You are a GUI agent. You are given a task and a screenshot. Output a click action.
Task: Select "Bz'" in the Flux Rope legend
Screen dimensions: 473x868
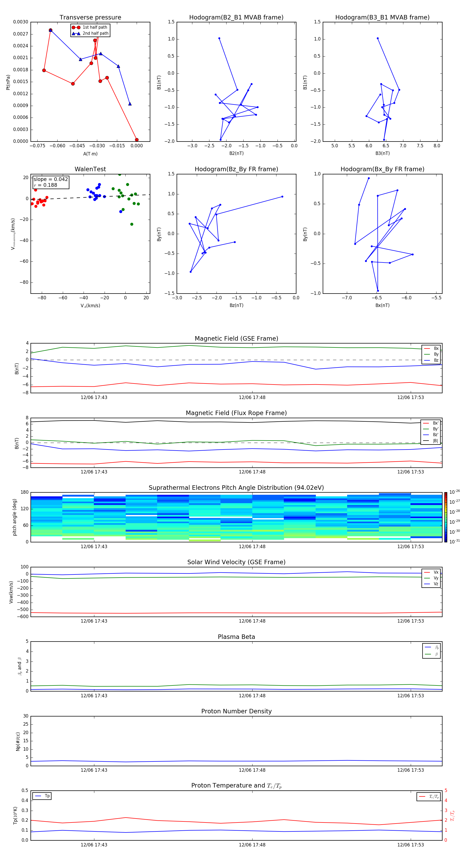click(431, 435)
